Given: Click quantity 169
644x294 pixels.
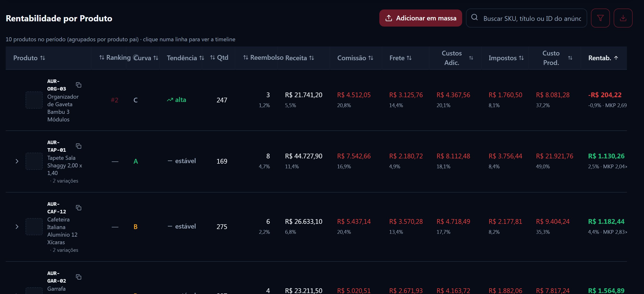Looking at the screenshot, I should coord(222,161).
